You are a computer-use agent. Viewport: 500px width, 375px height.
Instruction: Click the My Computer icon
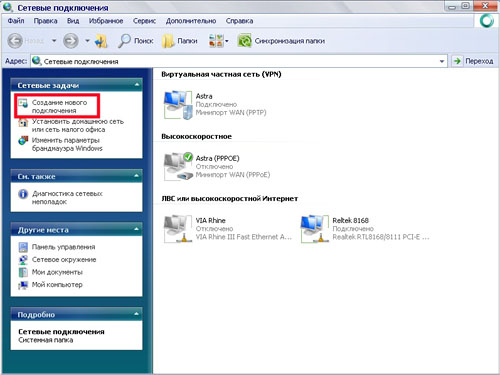23,285
